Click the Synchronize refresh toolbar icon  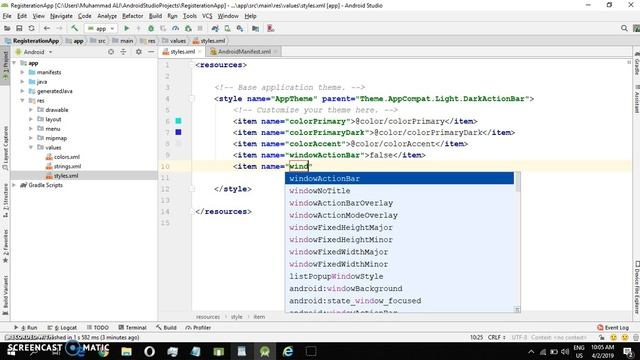[31, 29]
